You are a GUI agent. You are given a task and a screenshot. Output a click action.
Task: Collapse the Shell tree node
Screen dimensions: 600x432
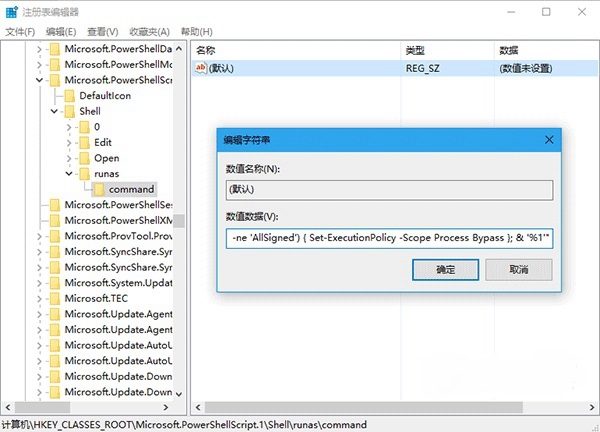click(x=54, y=112)
